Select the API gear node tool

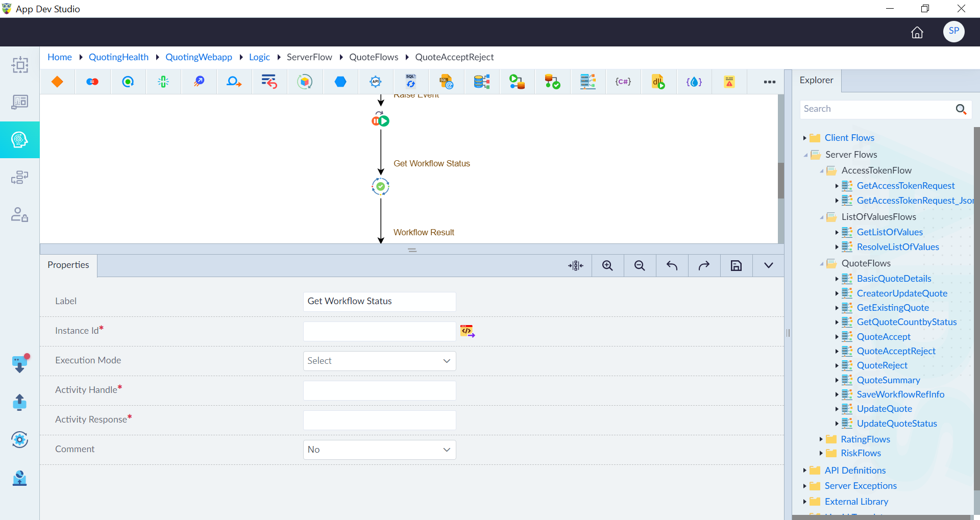[x=376, y=82]
